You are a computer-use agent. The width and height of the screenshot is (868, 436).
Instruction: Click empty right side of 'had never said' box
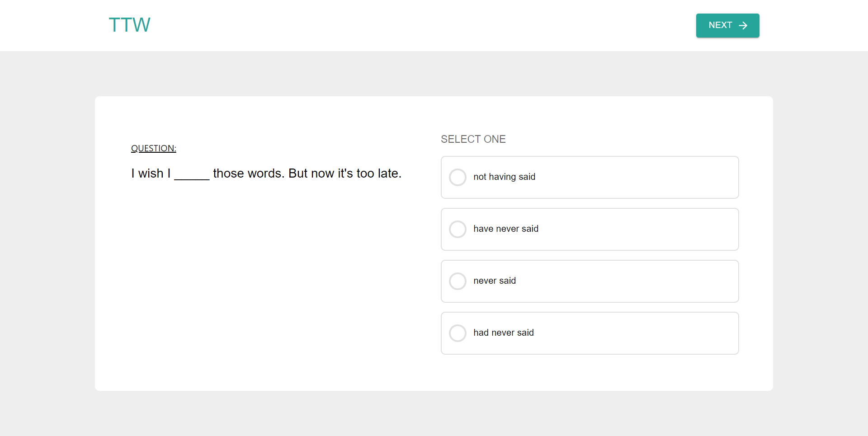[656, 333]
